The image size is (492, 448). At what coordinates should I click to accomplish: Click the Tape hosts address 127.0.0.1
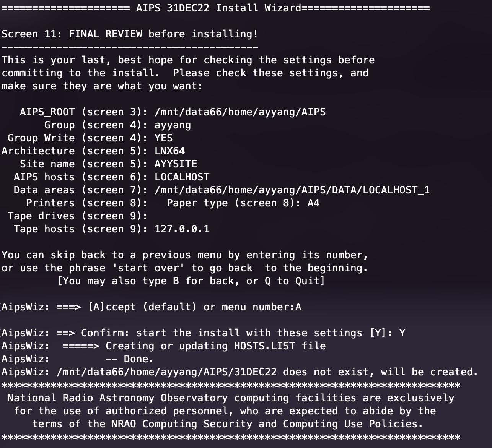tap(182, 229)
